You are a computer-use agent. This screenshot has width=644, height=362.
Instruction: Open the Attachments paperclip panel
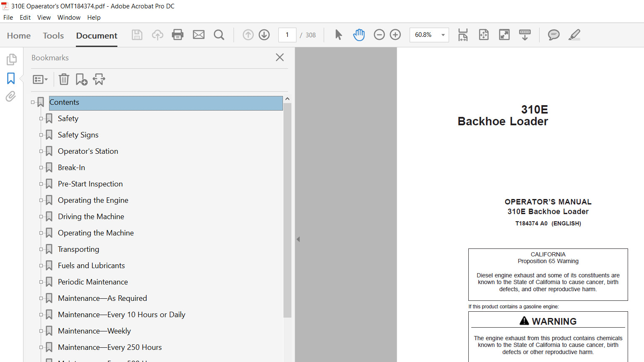click(11, 97)
